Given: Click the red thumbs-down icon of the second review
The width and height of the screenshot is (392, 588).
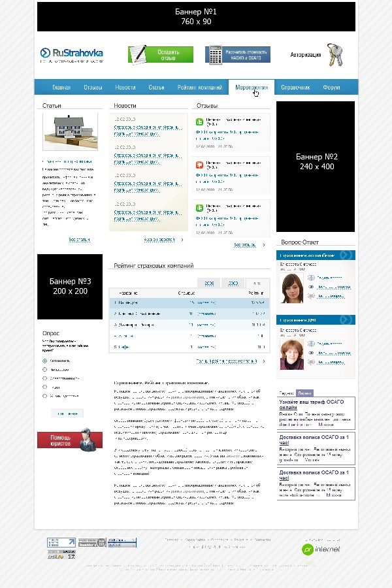Looking at the screenshot, I should tap(199, 165).
